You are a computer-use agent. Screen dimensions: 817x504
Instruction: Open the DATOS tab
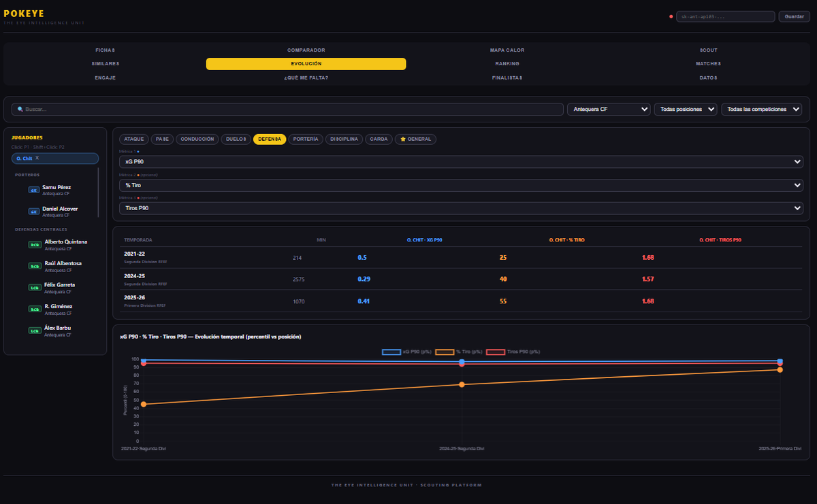click(709, 78)
